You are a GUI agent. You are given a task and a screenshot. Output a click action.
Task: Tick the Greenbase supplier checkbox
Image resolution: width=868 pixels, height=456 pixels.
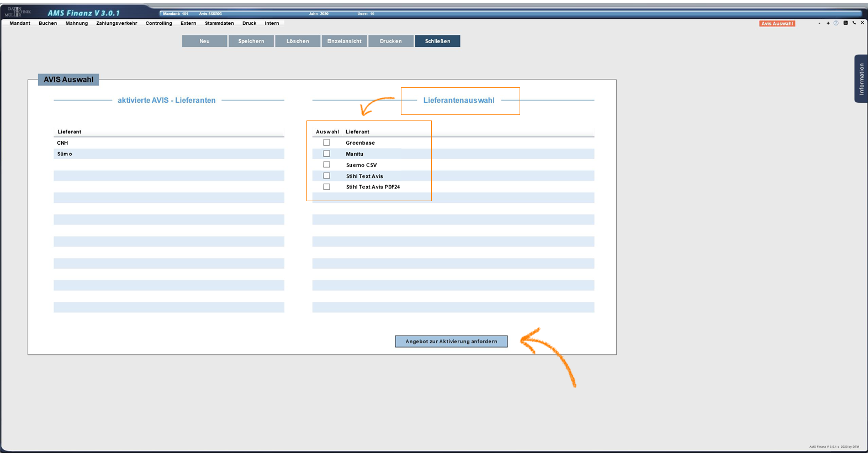326,143
